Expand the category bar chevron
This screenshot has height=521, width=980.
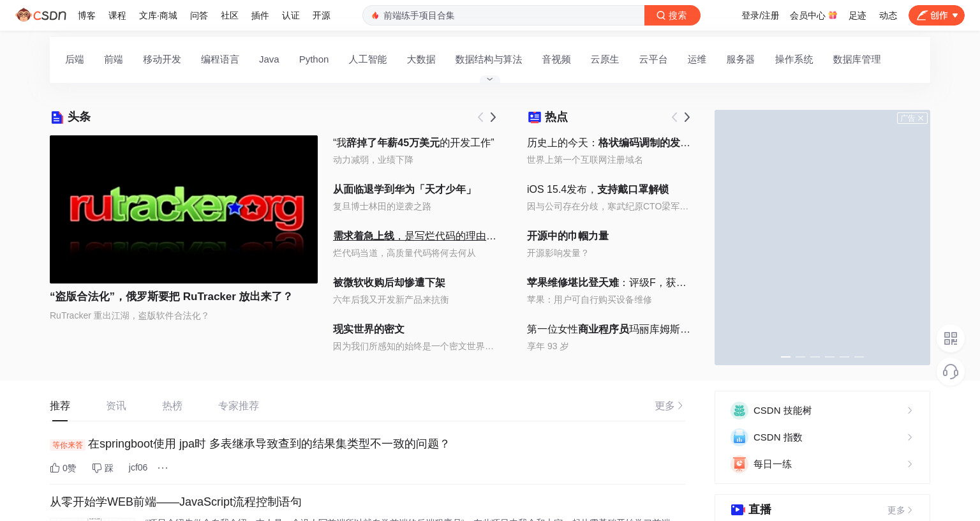pyautogui.click(x=490, y=79)
